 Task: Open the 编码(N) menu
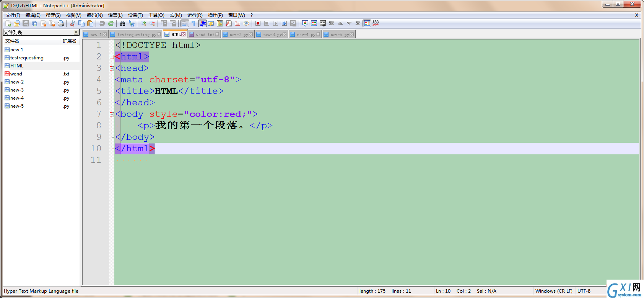tap(94, 15)
